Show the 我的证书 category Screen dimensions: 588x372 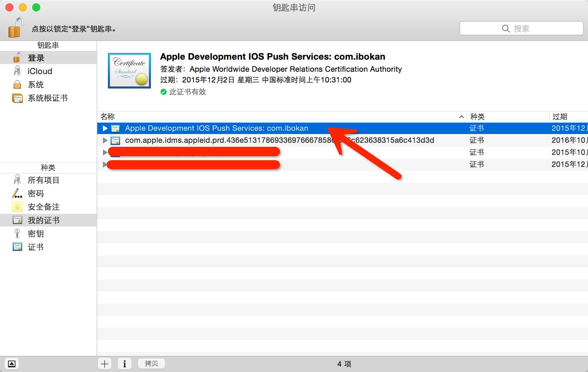(48, 220)
